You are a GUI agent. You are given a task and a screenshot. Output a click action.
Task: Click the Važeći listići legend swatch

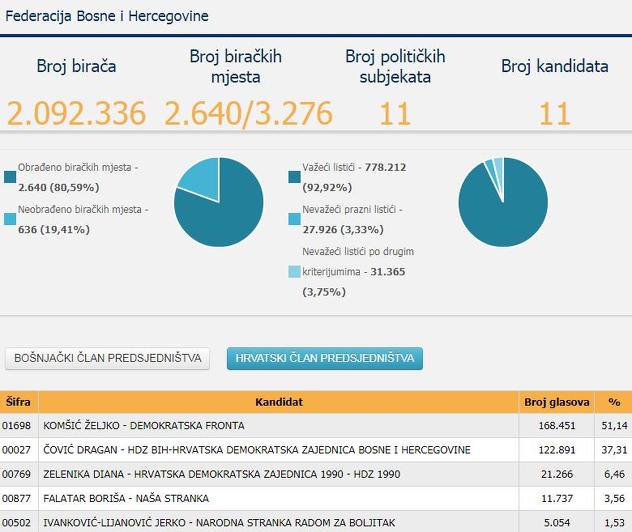[294, 177]
